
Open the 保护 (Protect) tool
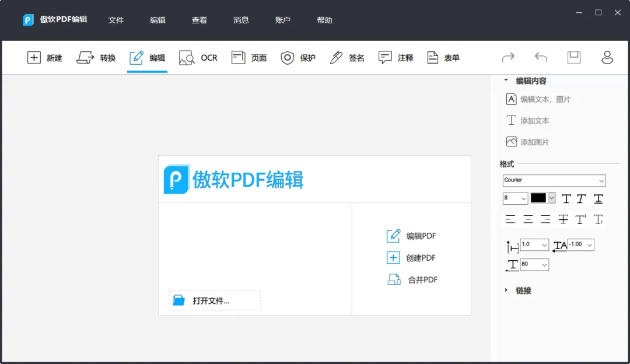pos(297,58)
